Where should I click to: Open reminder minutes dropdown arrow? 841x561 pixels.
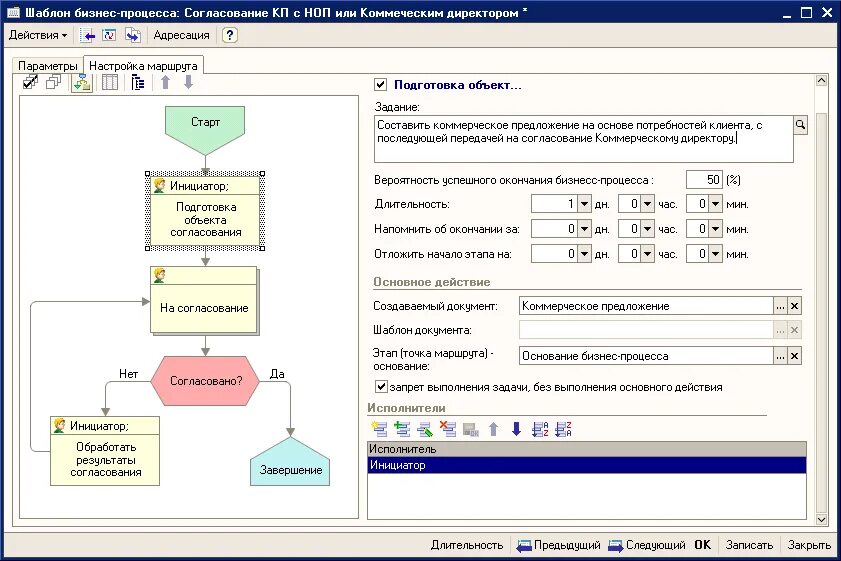point(715,229)
